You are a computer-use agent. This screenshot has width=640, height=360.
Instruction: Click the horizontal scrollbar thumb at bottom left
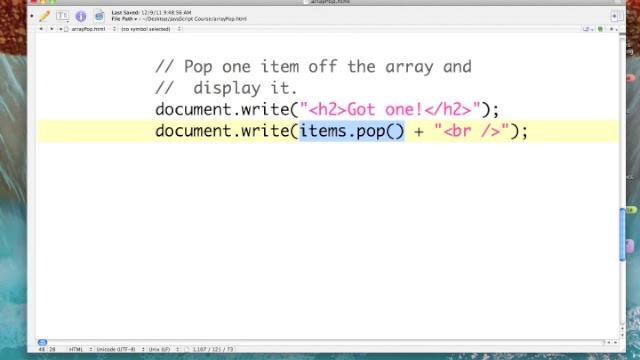click(x=42, y=342)
